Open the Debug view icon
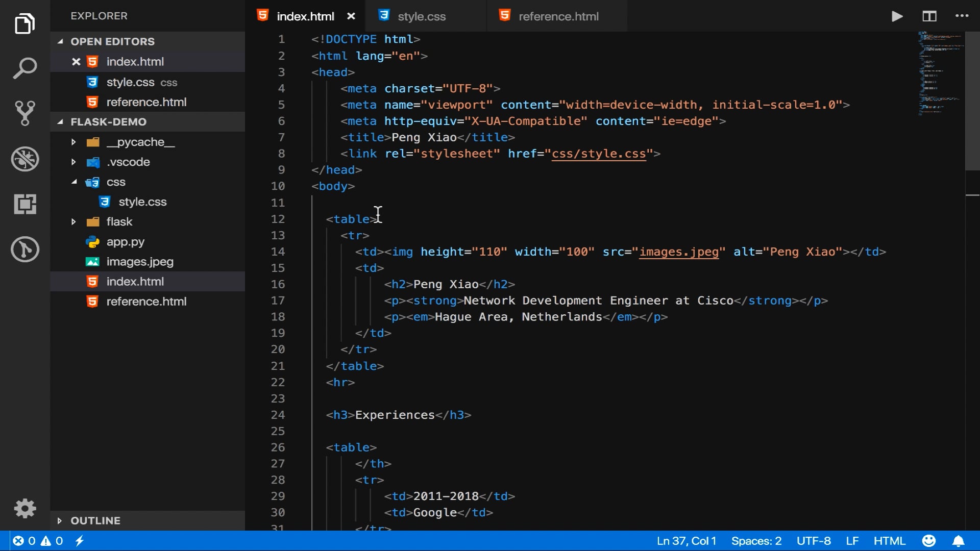The image size is (980, 551). pyautogui.click(x=24, y=159)
